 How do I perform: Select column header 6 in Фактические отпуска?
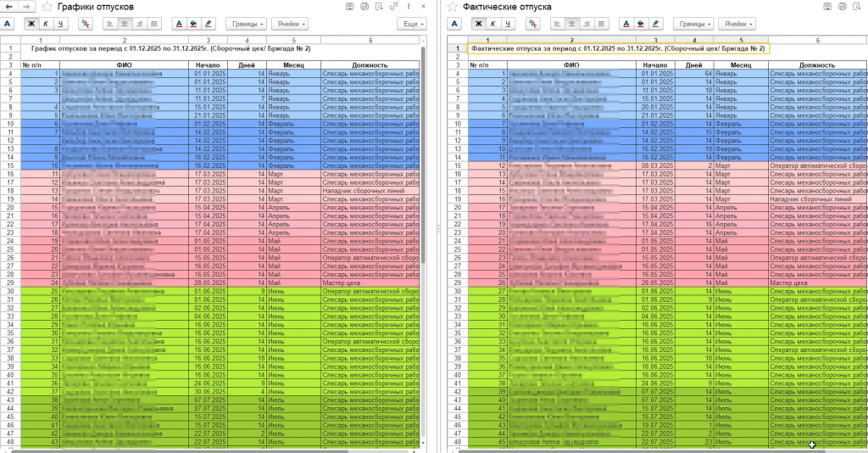pyautogui.click(x=818, y=41)
